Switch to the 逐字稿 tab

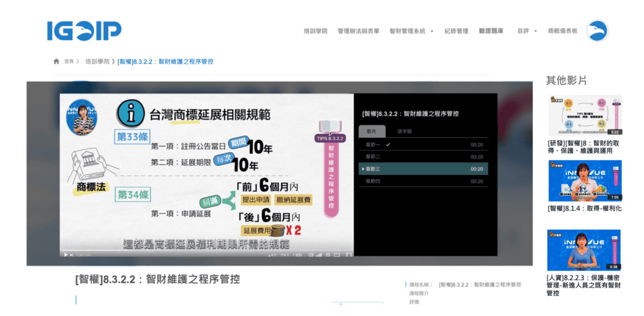pos(405,132)
